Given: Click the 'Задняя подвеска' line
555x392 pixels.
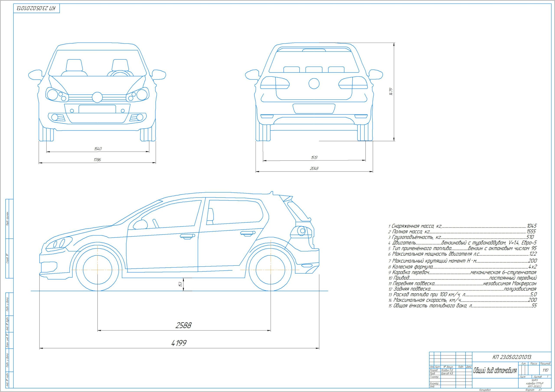Looking at the screenshot, I should tap(462, 289).
